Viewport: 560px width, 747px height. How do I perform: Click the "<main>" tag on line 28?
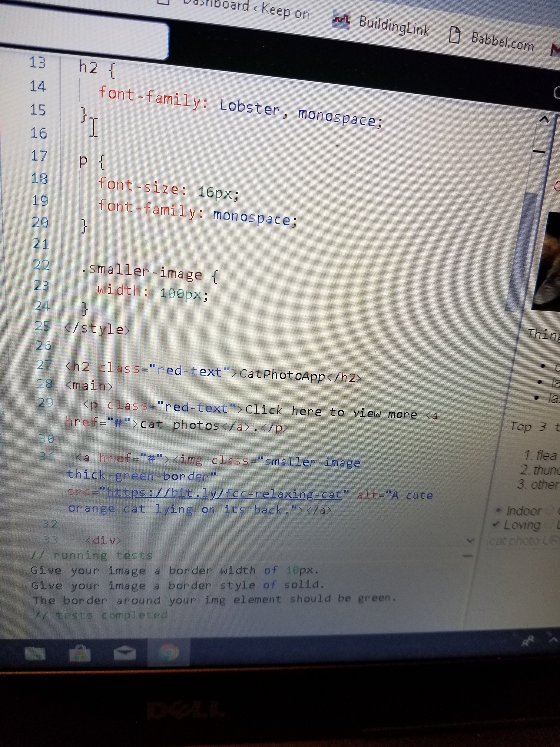[89, 386]
